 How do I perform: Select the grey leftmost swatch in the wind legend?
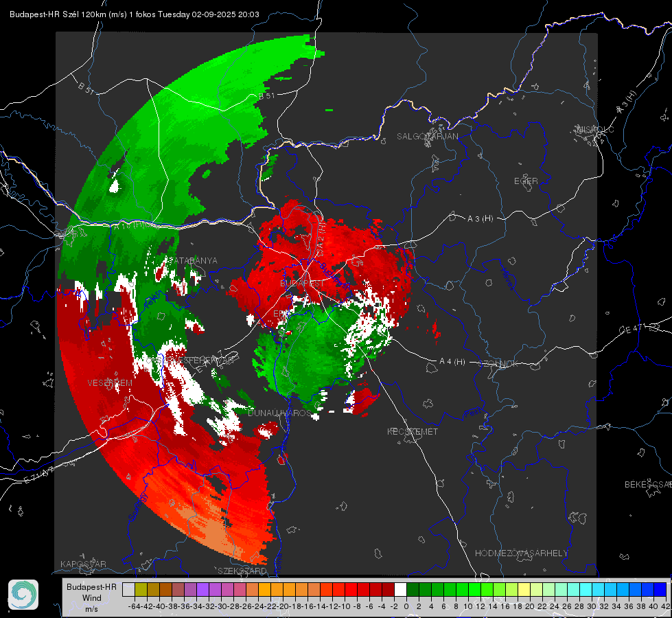pyautogui.click(x=128, y=589)
